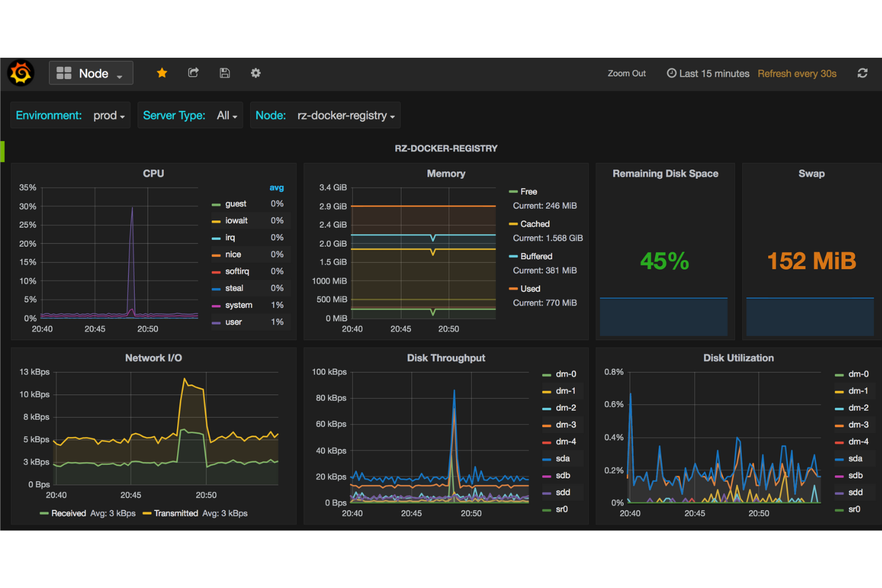Click the Zoom Out button

point(626,73)
